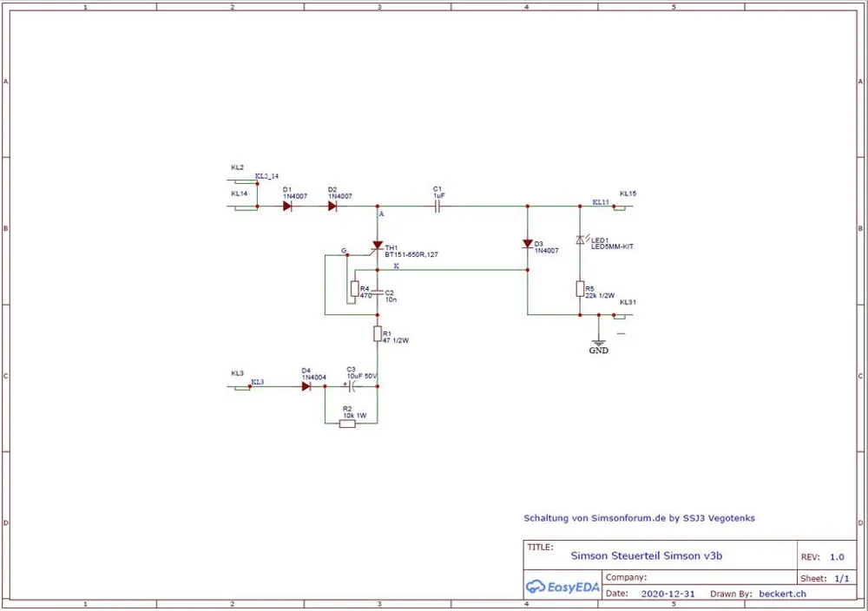This screenshot has width=868, height=611.
Task: Select the 1N4007 label under D2
Action: pyautogui.click(x=340, y=196)
